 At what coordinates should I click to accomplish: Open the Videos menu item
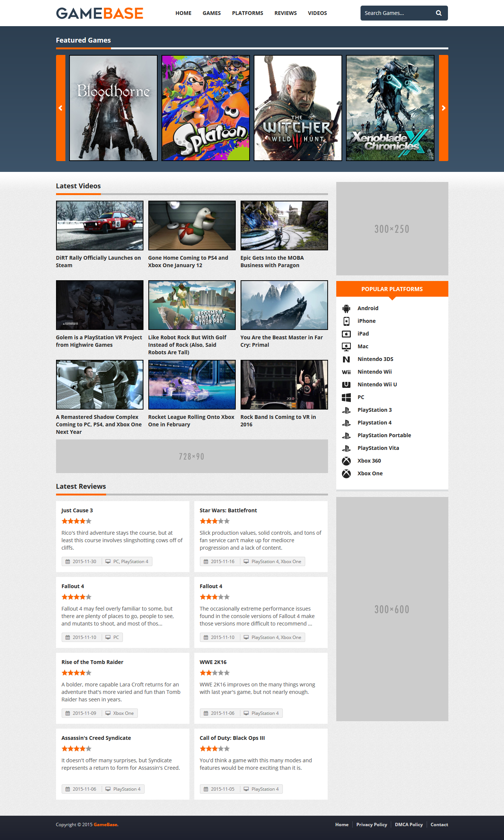tap(318, 13)
